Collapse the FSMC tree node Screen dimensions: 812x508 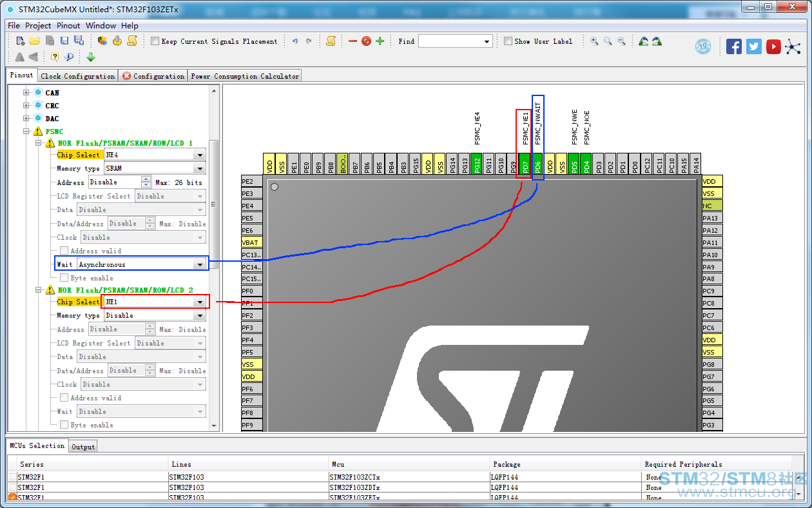click(x=26, y=132)
